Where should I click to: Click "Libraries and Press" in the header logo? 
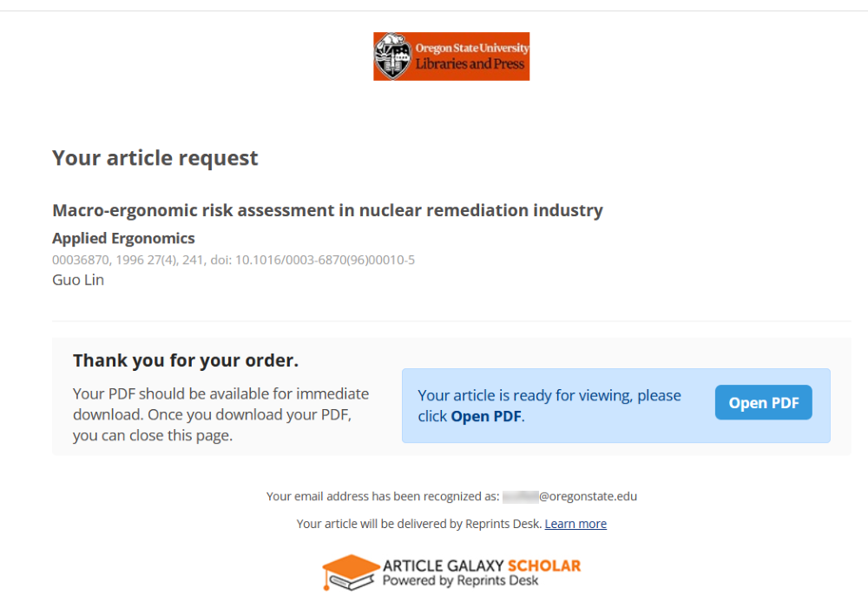[470, 64]
